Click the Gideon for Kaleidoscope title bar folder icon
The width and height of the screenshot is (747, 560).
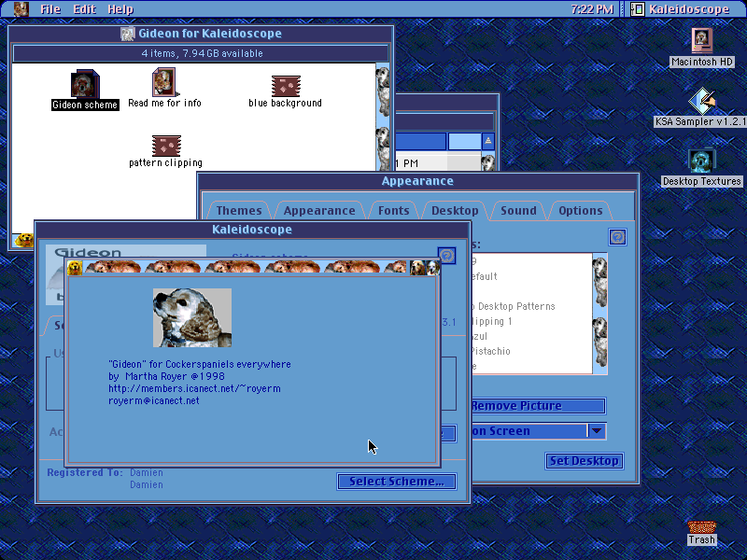pyautogui.click(x=127, y=34)
